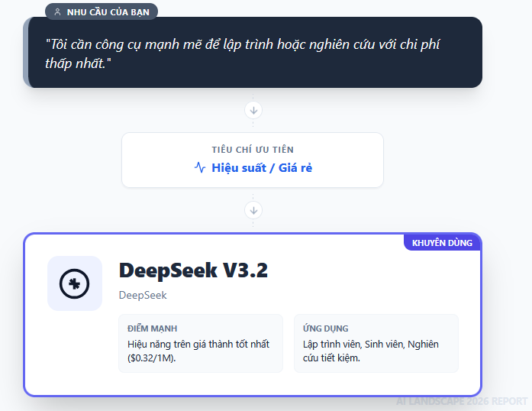Click the down arrow circle below the quote box
The width and height of the screenshot is (532, 411).
pos(253,111)
